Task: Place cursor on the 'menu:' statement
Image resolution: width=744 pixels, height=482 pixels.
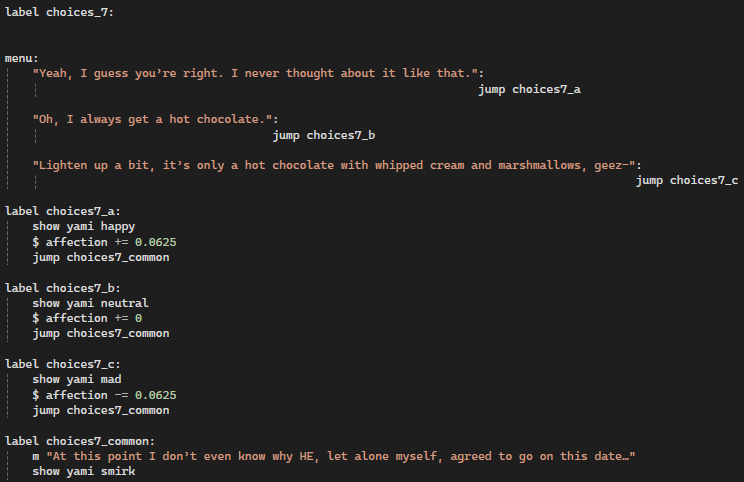Action: coord(22,58)
